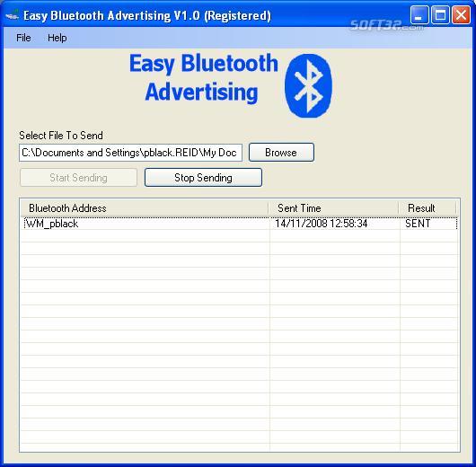
Task: Minimize the Easy Bluetooth Advertising window
Action: (419, 14)
